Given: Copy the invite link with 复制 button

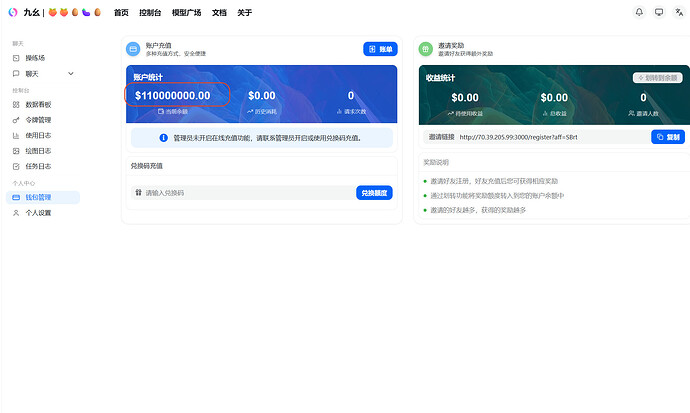Looking at the screenshot, I should 668,137.
